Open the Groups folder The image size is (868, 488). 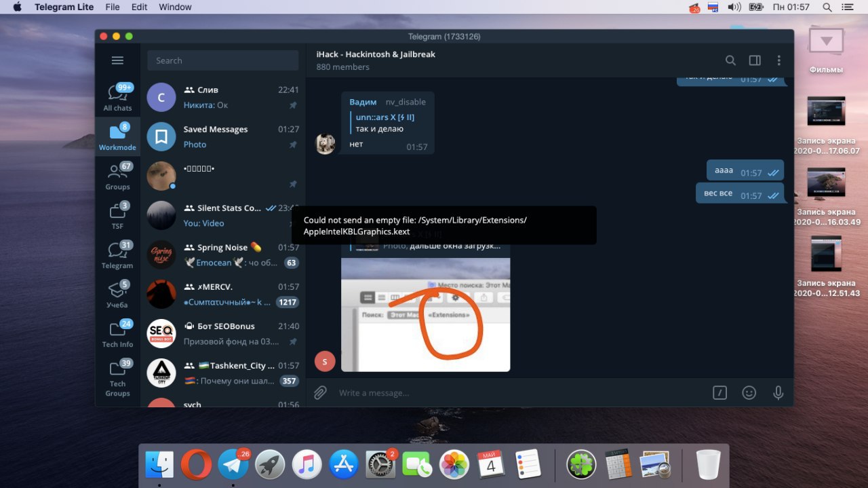click(x=117, y=176)
